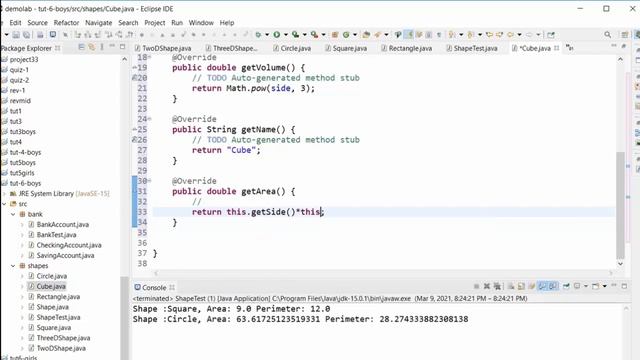Place the cursor on line 21 return statement

pyautogui.click(x=253, y=88)
